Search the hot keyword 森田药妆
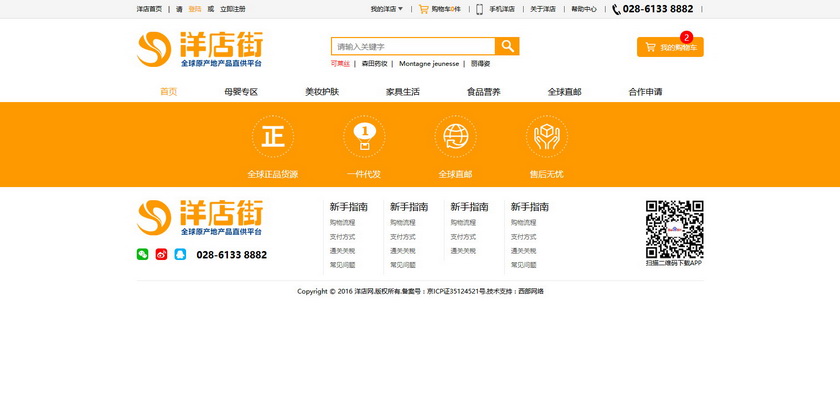The height and width of the screenshot is (415, 840). tap(374, 64)
